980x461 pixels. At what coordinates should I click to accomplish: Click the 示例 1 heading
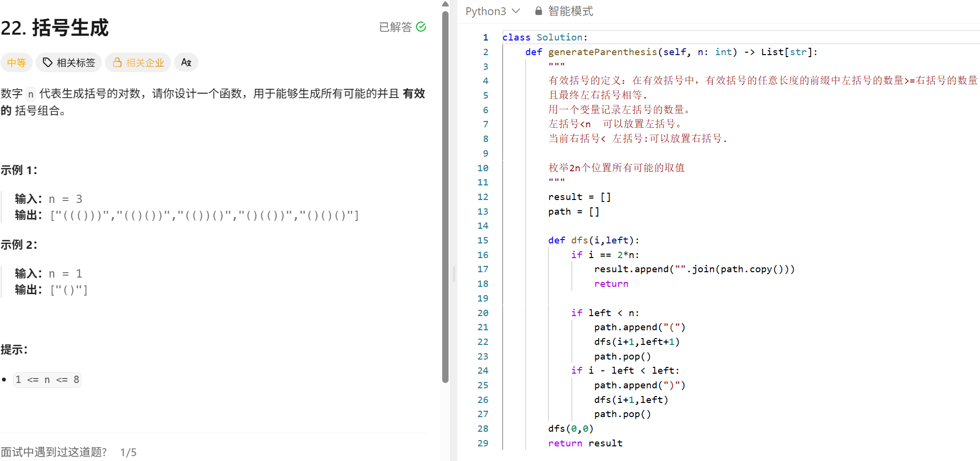coord(19,170)
